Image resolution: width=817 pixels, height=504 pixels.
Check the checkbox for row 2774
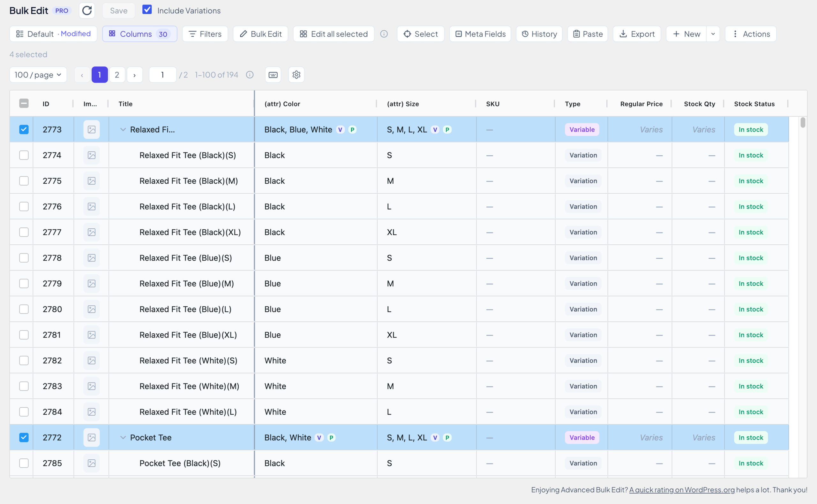pyautogui.click(x=24, y=155)
